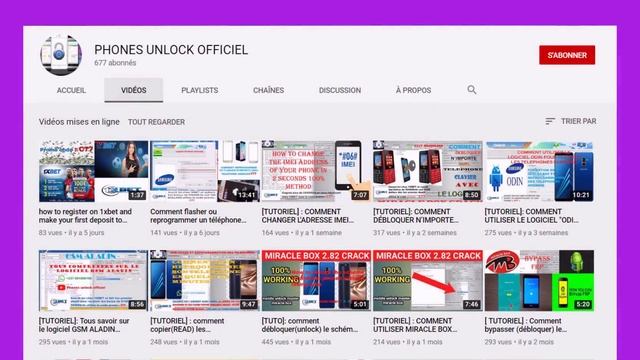Click '317 vues • il y a 2 semaines'

point(415,233)
